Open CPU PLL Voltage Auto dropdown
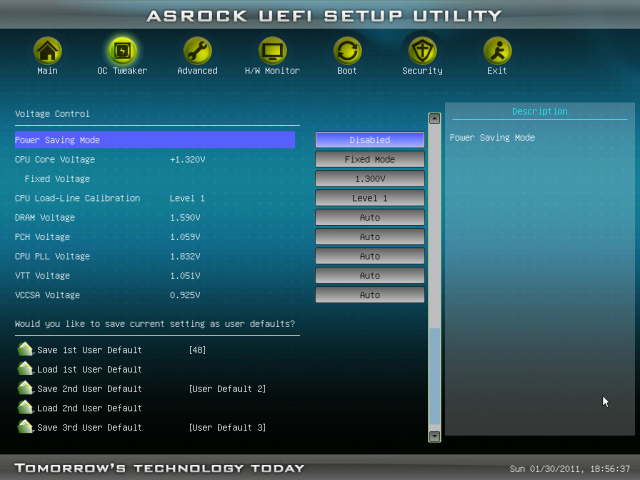This screenshot has width=640, height=480. [370, 256]
